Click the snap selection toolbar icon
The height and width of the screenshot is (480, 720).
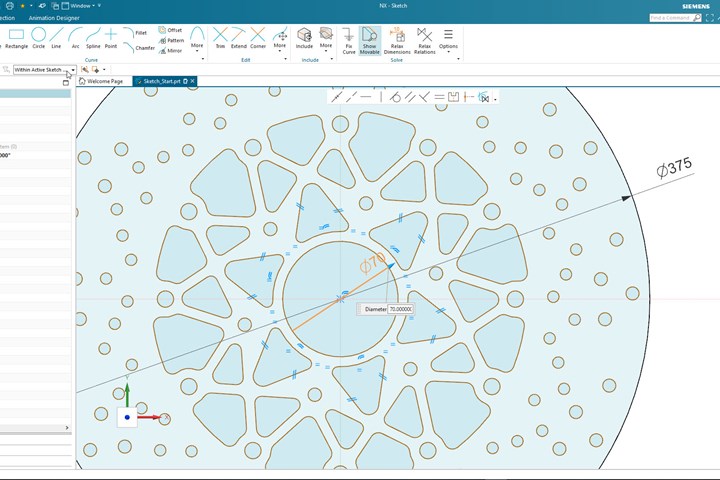(84, 69)
